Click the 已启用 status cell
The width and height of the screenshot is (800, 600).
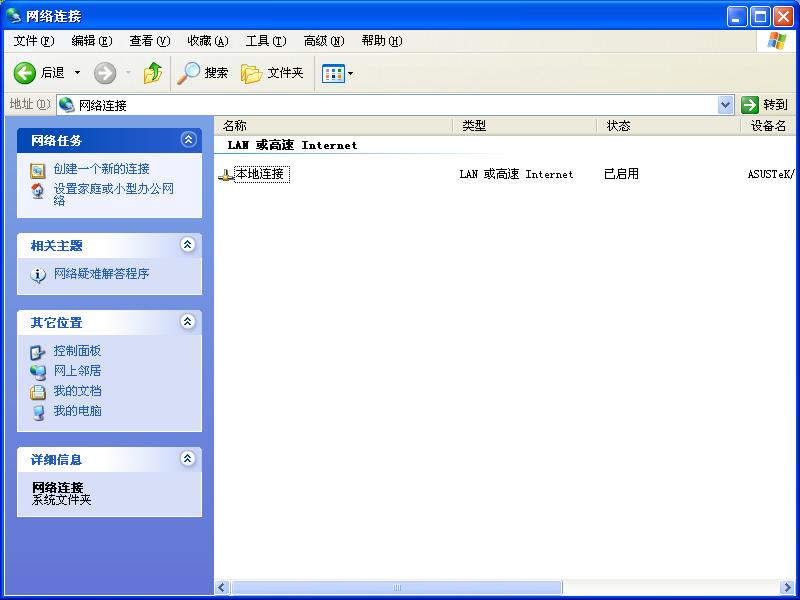tap(621, 174)
